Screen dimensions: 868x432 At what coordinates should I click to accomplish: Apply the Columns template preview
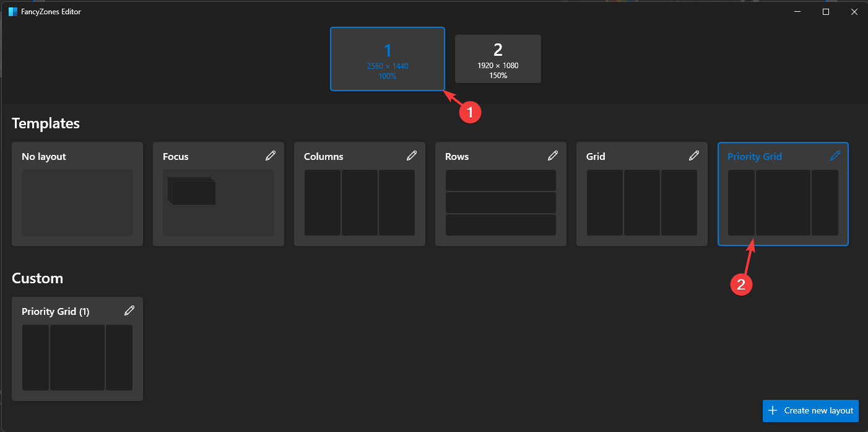pyautogui.click(x=360, y=203)
